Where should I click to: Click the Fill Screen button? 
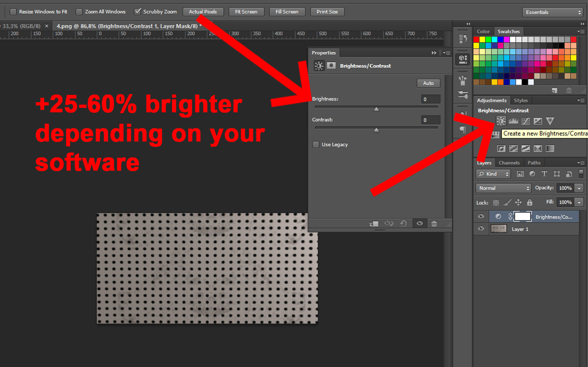pyautogui.click(x=287, y=12)
